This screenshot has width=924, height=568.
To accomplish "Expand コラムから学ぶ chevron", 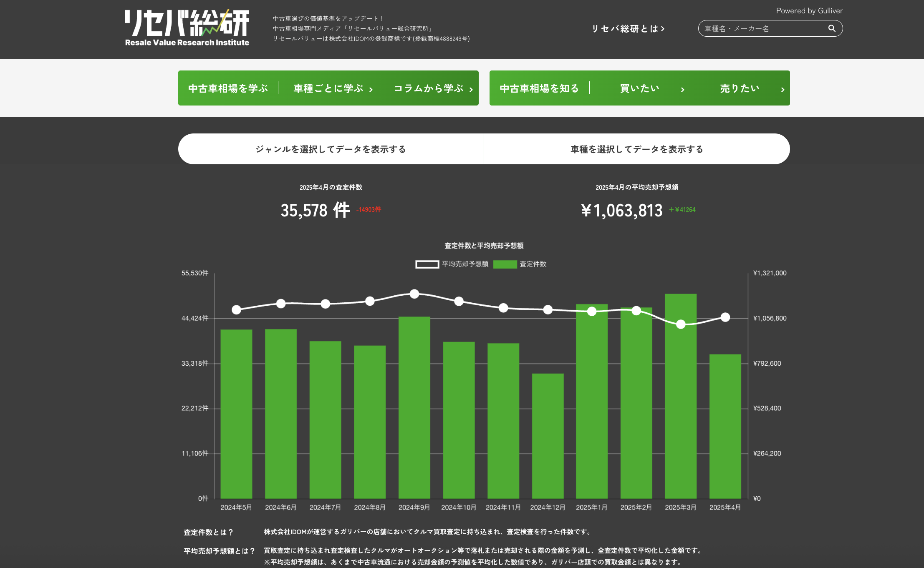I will pos(471,89).
